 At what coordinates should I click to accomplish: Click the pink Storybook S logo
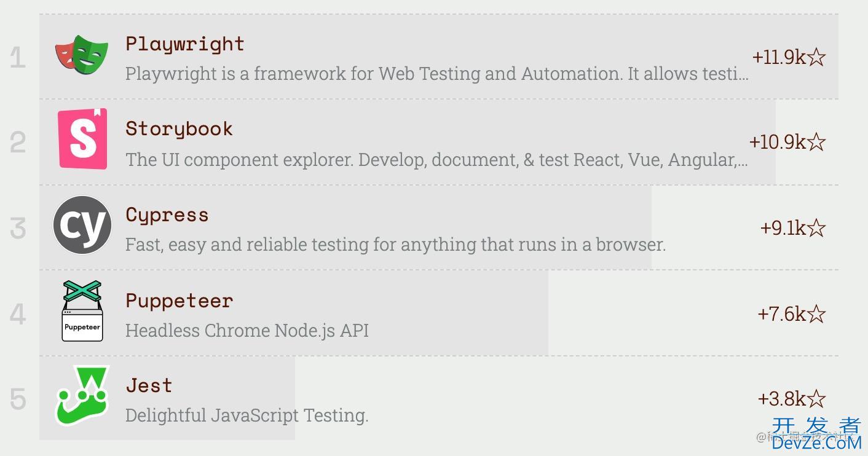coord(82,139)
